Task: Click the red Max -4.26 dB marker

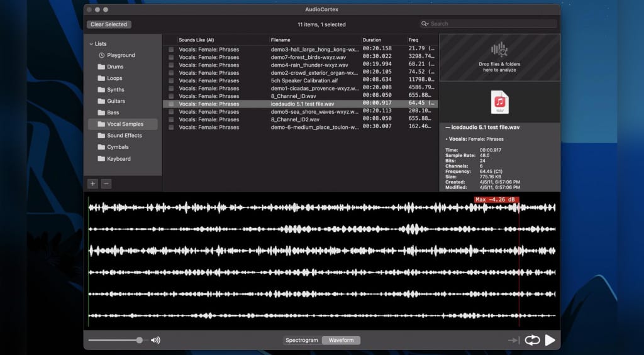Action: pyautogui.click(x=497, y=199)
